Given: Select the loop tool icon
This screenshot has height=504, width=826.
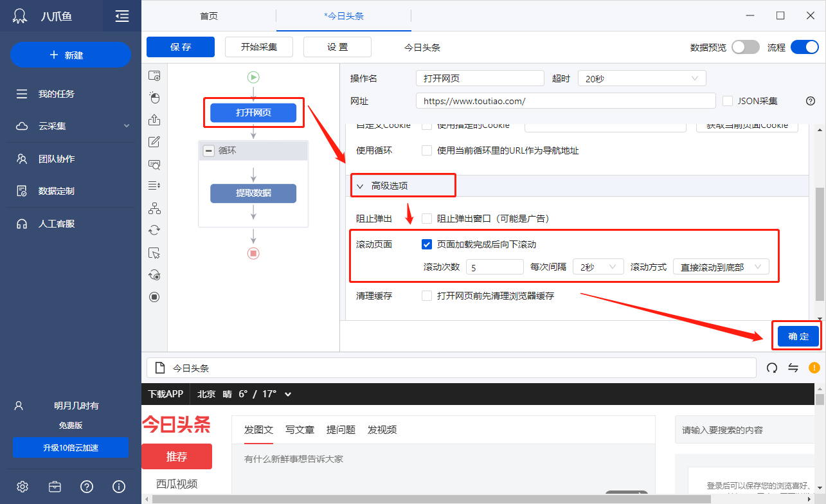Looking at the screenshot, I should [x=154, y=230].
